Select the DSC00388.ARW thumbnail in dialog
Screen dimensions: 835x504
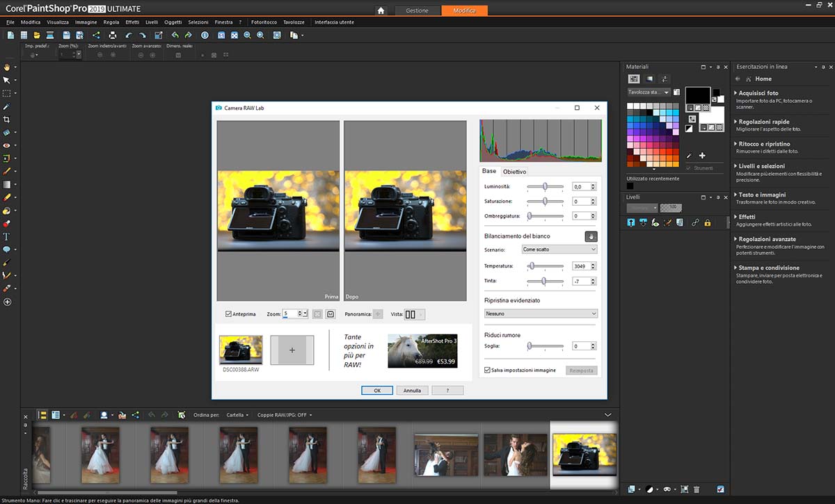241,350
